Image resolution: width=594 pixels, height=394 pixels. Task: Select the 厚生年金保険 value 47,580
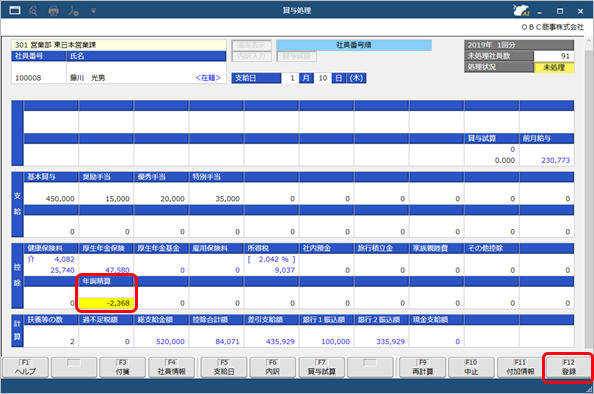click(117, 270)
